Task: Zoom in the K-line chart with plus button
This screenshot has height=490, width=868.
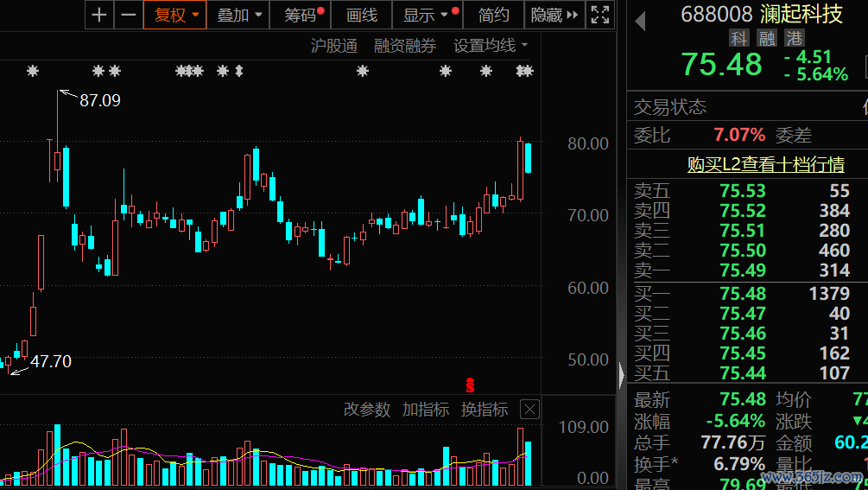Action: (x=100, y=15)
